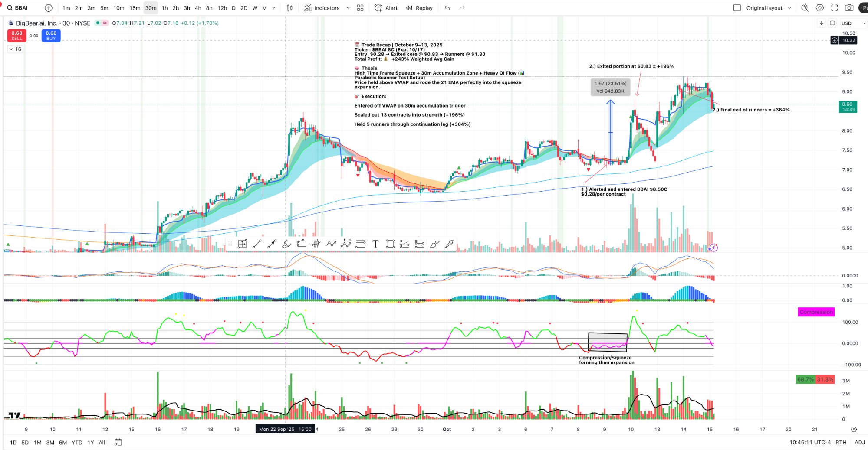Viewport: 868px width, 450px height.
Task: Select the trend line drawing tool
Action: pos(257,244)
